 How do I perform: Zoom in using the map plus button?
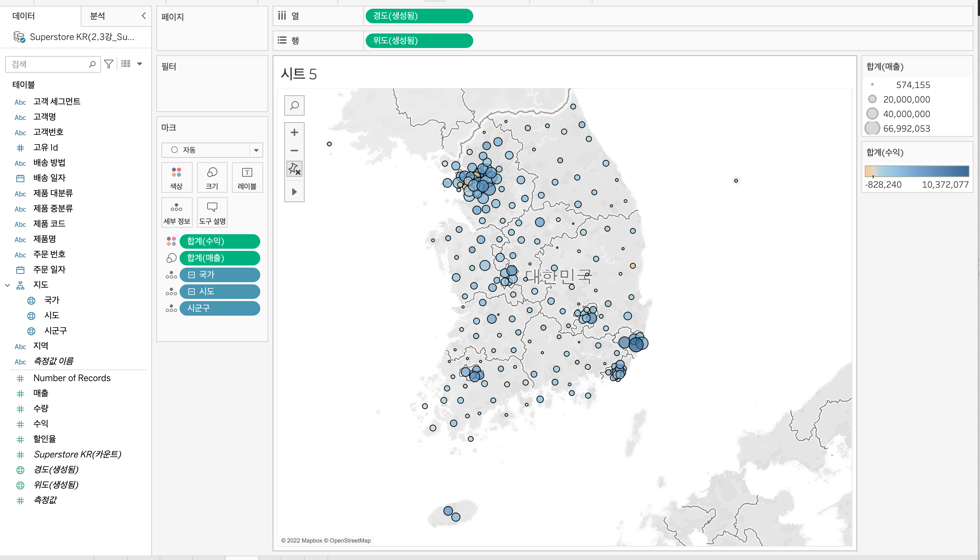(294, 132)
